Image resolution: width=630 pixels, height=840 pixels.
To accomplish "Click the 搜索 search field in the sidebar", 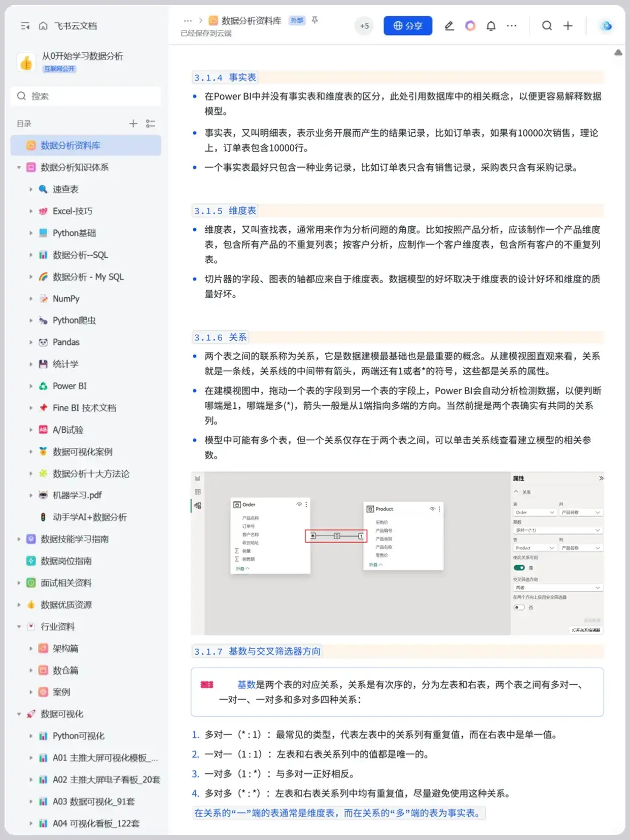I will (86, 96).
